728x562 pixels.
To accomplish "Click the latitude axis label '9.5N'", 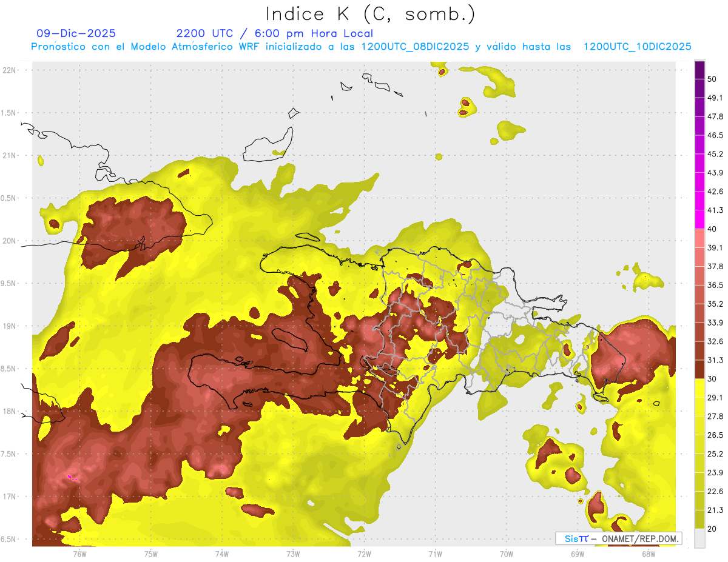I will 9,283.
